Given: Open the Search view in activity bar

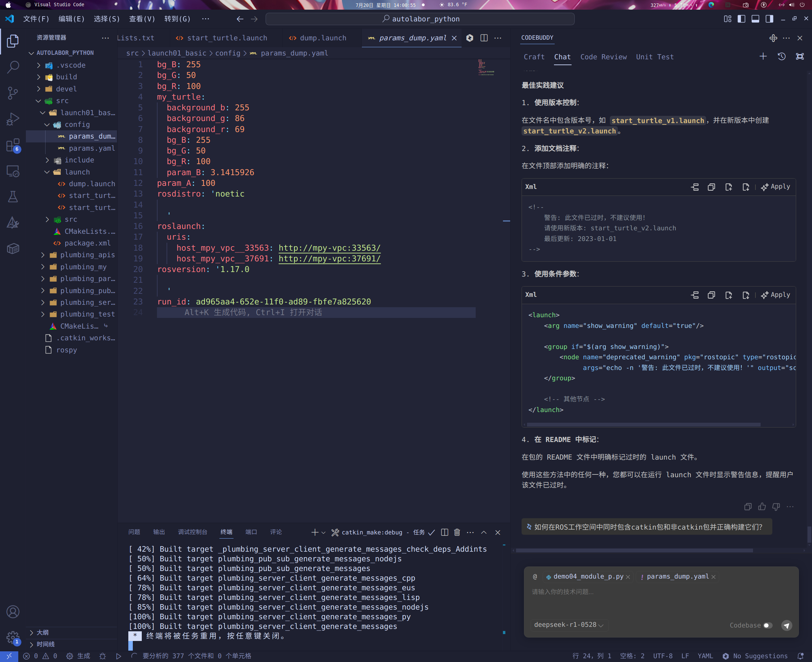Looking at the screenshot, I should 12,67.
